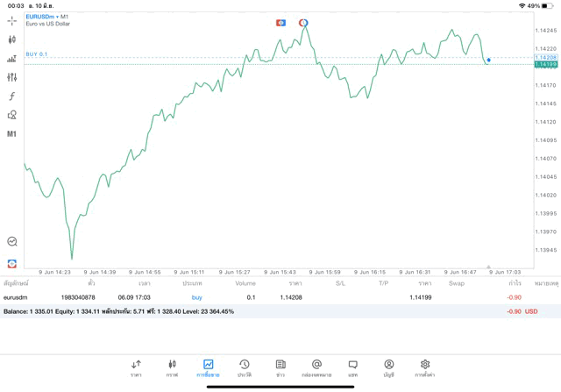Open the indicators list with the f icon
The height and width of the screenshot is (392, 561).
click(x=11, y=96)
